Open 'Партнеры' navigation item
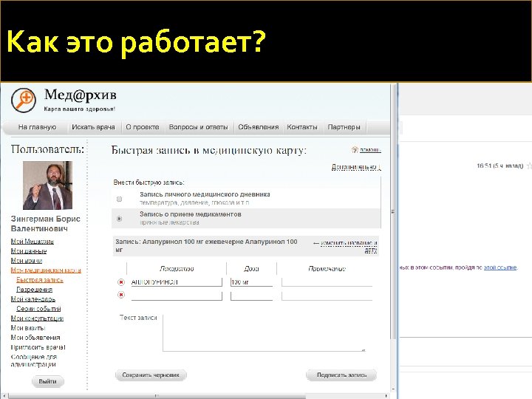Screen dimensions: 532x399 (x=344, y=127)
